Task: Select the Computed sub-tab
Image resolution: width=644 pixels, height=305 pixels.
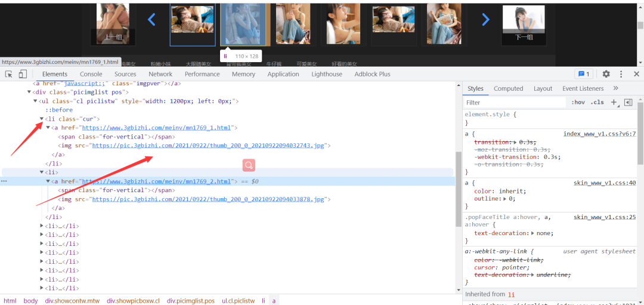Action: pos(509,88)
